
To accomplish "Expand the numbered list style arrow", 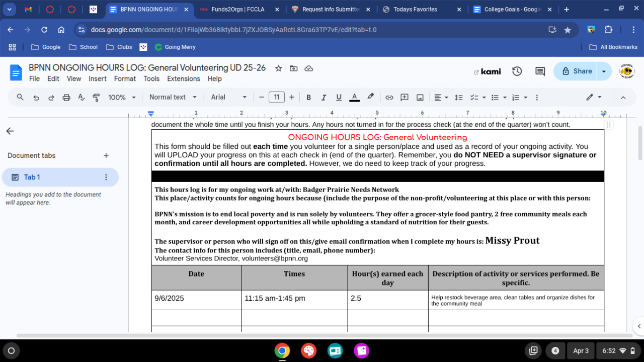I will 526,98.
